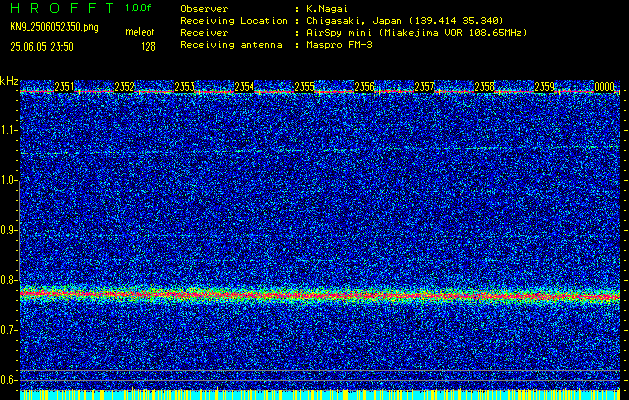Click the 2352 time marker

[124, 87]
